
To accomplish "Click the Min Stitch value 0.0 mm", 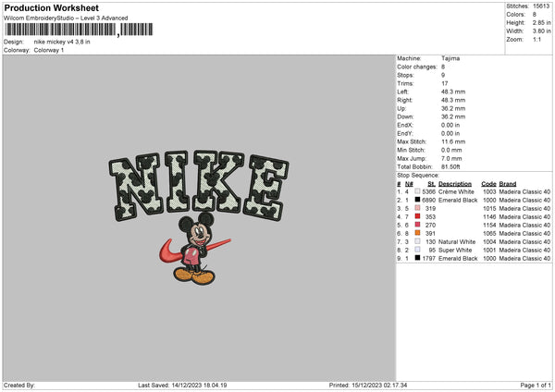I will [x=451, y=151].
